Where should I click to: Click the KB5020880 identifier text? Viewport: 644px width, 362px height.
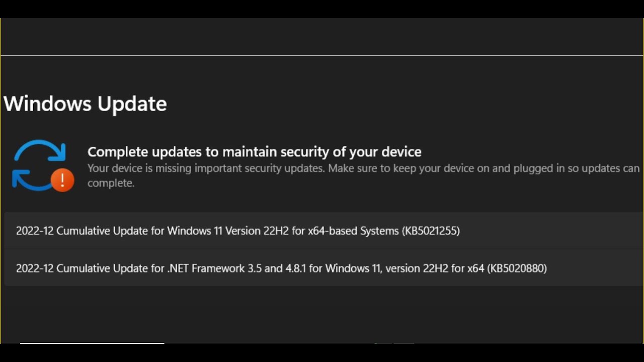click(517, 268)
